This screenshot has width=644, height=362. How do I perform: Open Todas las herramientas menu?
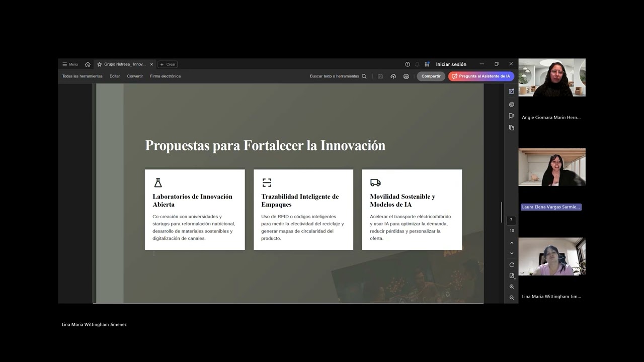tap(83, 76)
